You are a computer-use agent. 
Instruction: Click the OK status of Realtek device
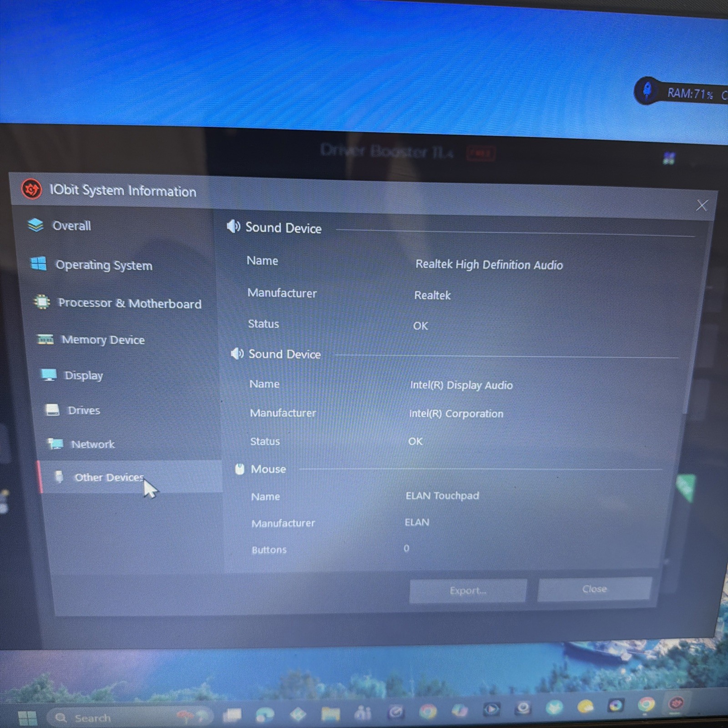point(420,326)
